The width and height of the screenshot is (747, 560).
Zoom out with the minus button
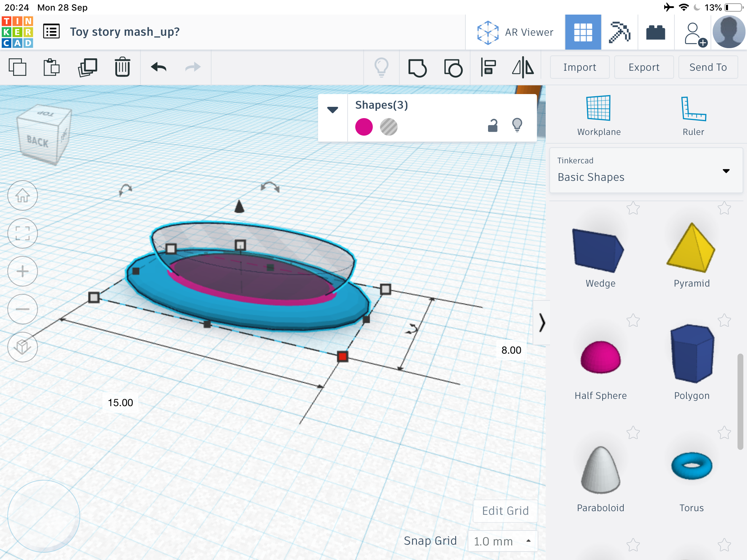23,309
